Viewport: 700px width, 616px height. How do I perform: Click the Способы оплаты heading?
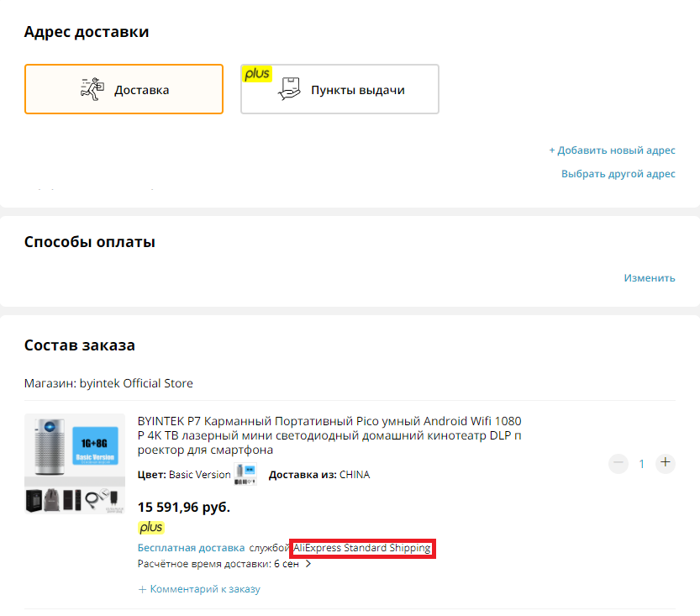[x=90, y=241]
